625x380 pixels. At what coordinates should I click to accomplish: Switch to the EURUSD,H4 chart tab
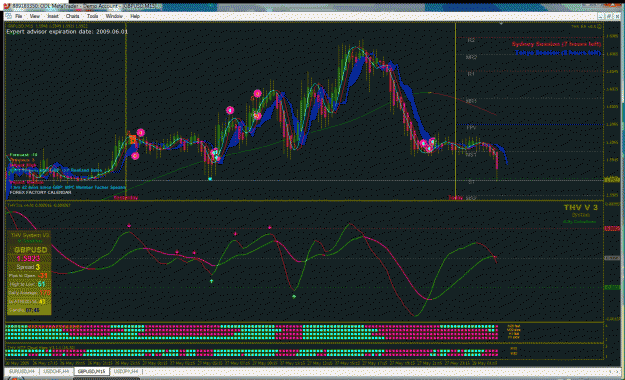(x=22, y=371)
